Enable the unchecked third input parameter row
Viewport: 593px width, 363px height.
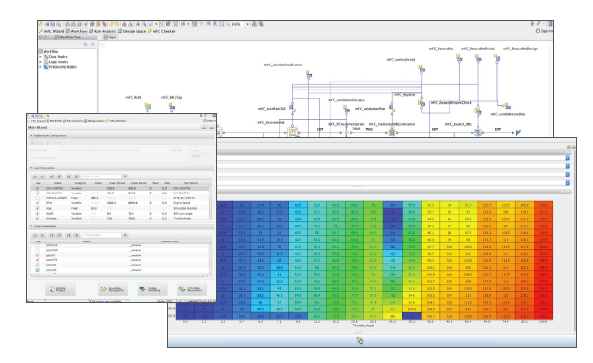(37, 198)
